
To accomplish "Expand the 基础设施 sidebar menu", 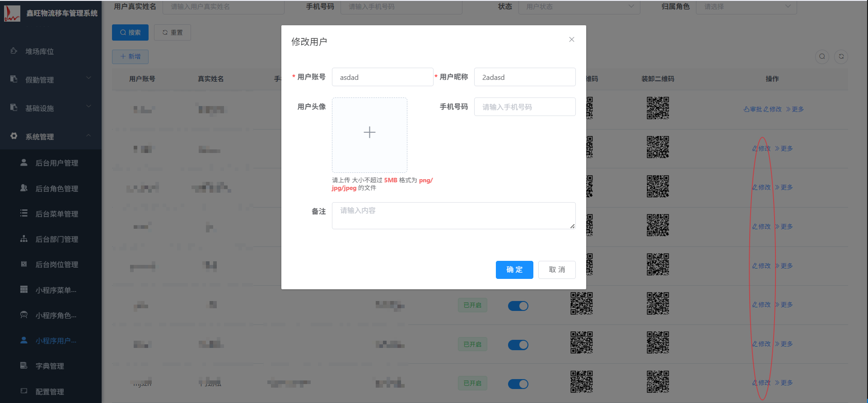I will tap(51, 108).
